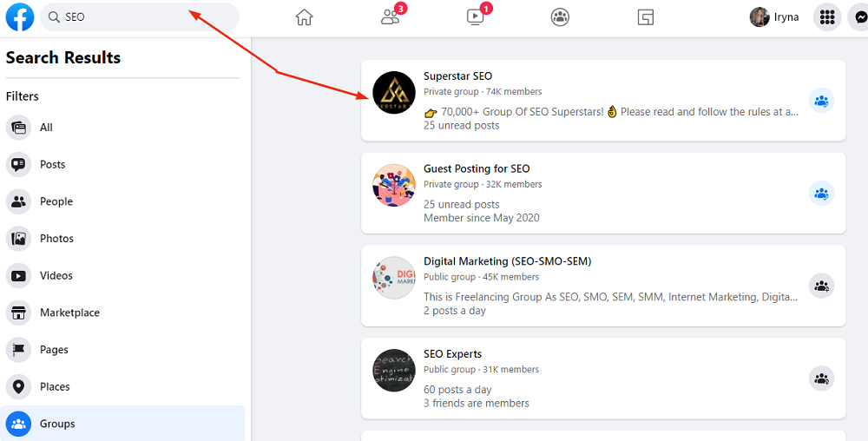Screen dimensions: 868x441
Task: Open Iryna's profile
Action: tap(774, 17)
